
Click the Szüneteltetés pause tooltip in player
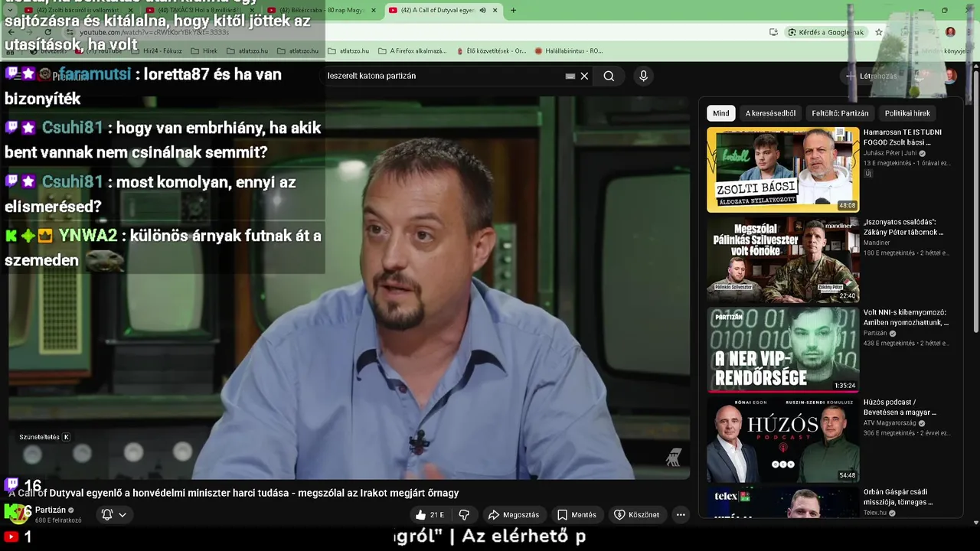point(44,437)
